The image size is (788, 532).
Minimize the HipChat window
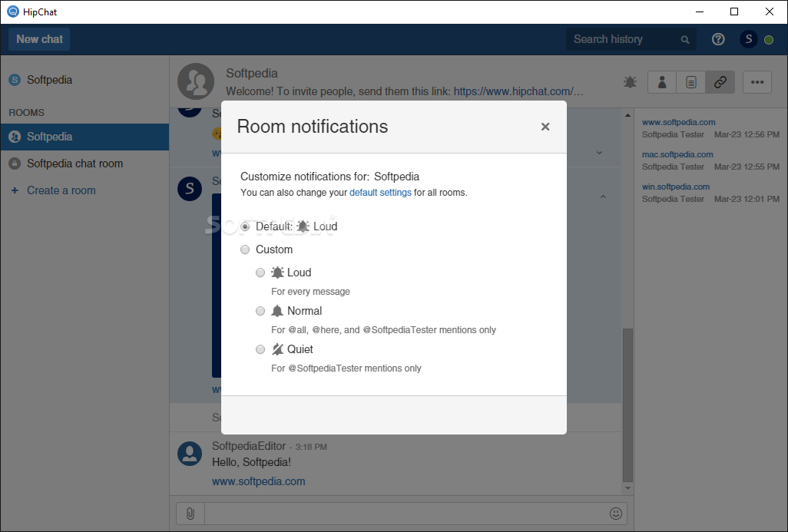(700, 12)
